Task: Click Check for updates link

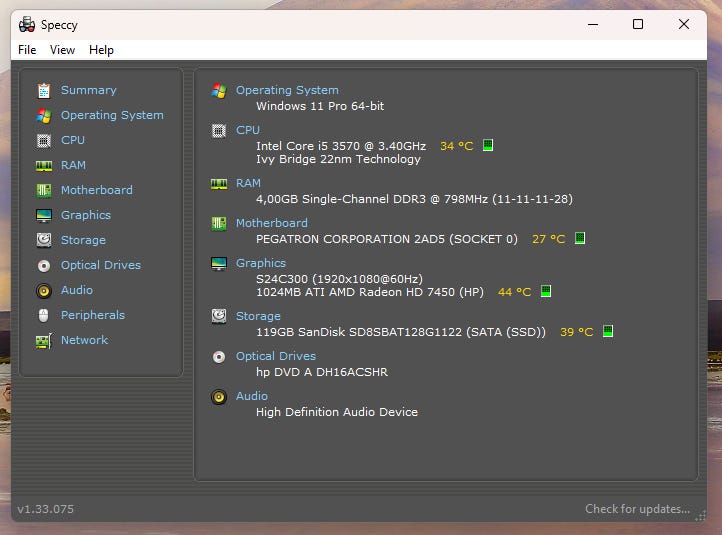Action: (637, 509)
